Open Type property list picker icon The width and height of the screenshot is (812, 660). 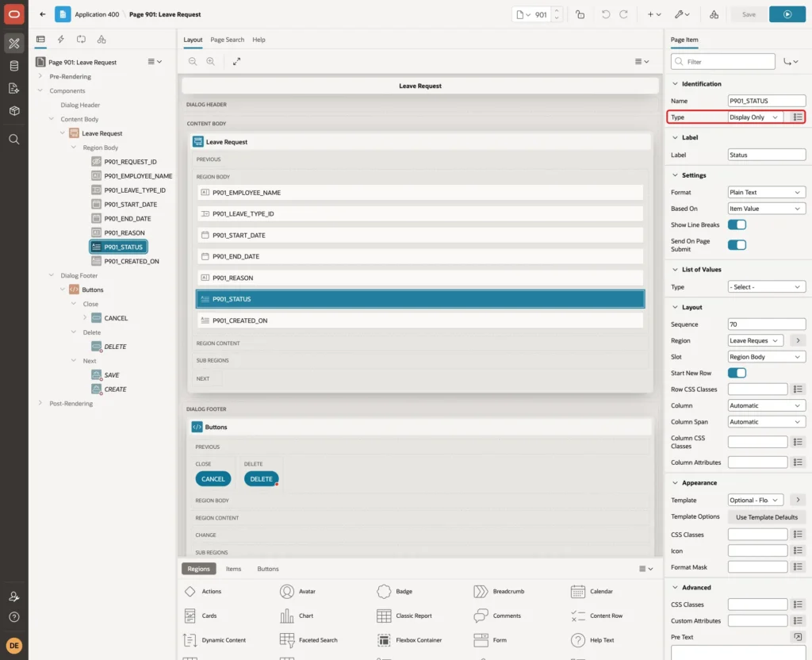point(798,117)
